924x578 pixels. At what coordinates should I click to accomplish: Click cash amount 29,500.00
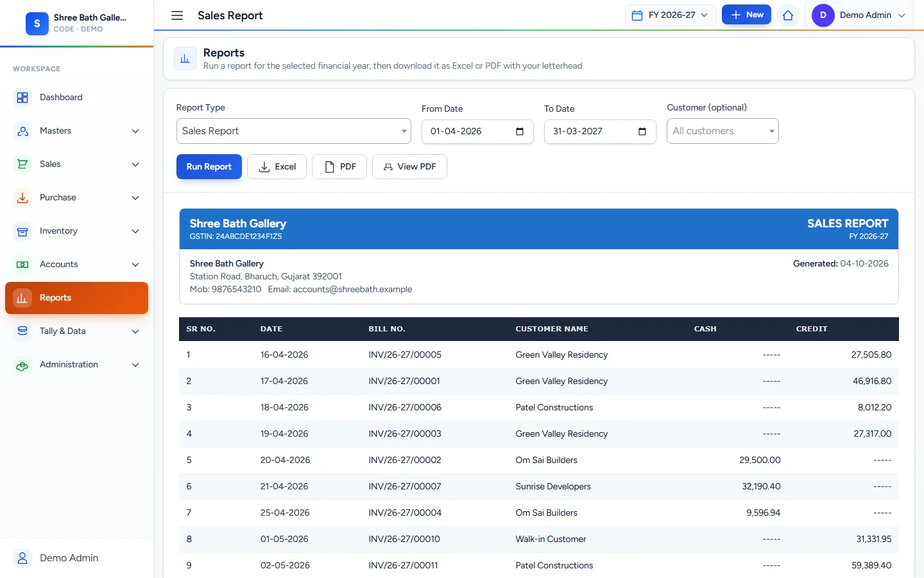tap(760, 460)
